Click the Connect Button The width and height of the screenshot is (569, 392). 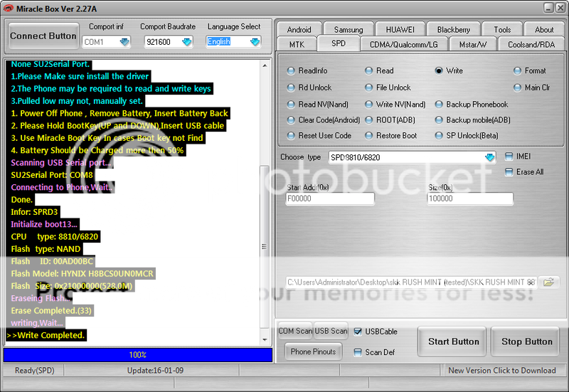pyautogui.click(x=43, y=36)
